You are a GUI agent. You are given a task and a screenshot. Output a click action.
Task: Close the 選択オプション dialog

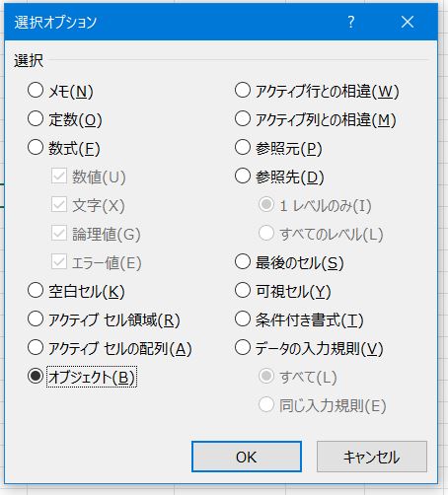[x=408, y=22]
